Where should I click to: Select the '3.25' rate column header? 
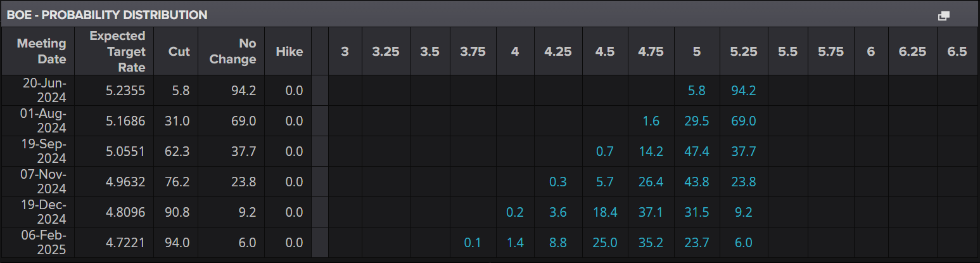point(386,51)
